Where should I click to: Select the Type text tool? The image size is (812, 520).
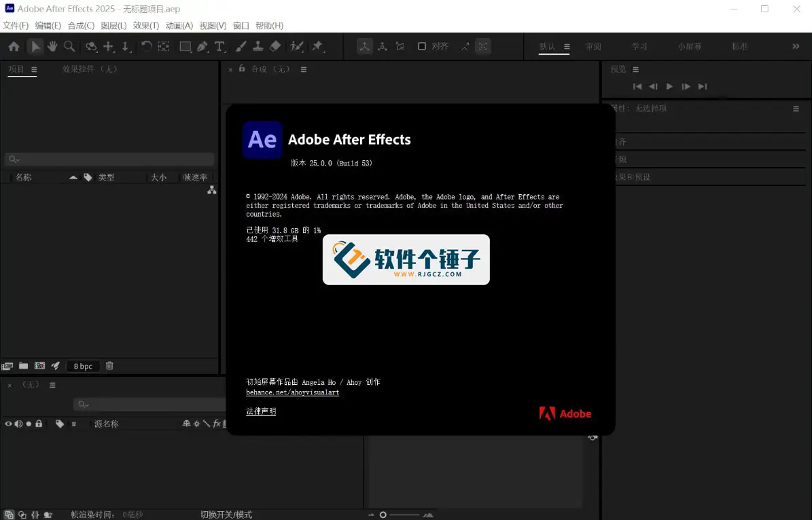tap(219, 47)
